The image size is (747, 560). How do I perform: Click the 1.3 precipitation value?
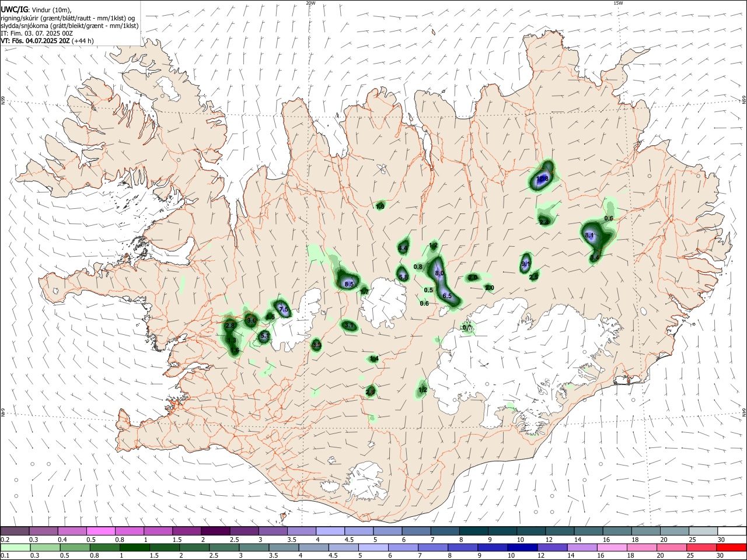tap(231, 341)
